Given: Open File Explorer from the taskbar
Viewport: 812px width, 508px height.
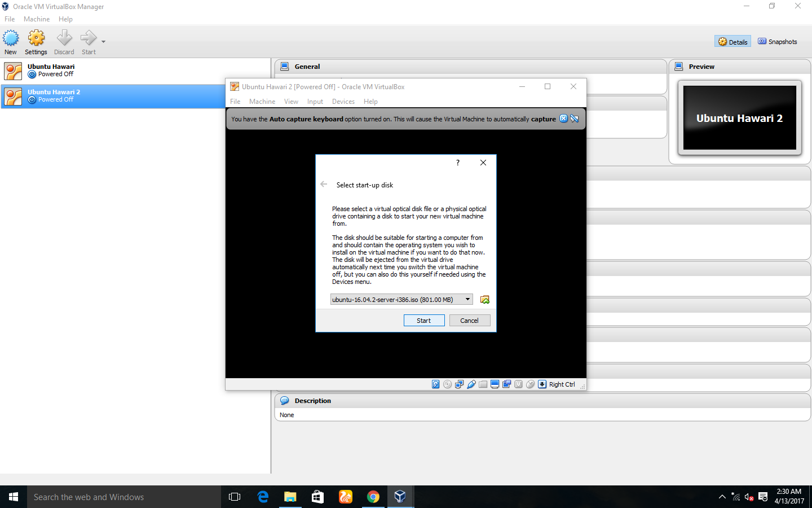Looking at the screenshot, I should [290, 497].
